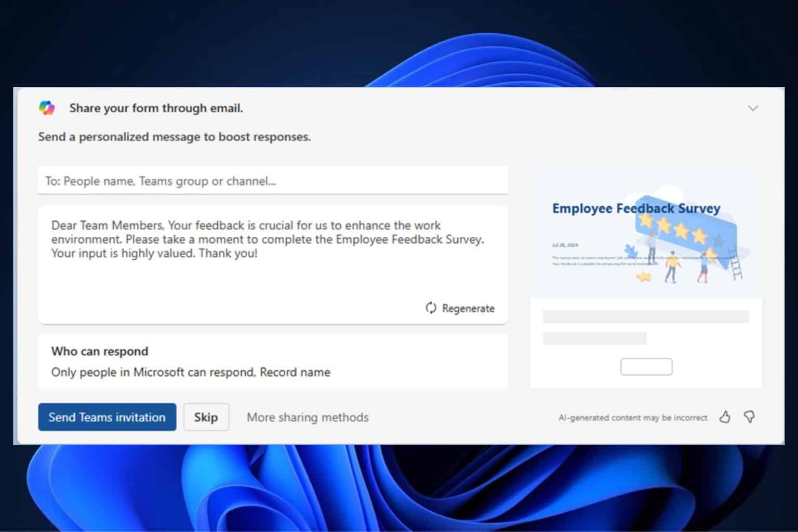Click Share your form through email heading
This screenshot has height=532, width=798.
tap(156, 108)
